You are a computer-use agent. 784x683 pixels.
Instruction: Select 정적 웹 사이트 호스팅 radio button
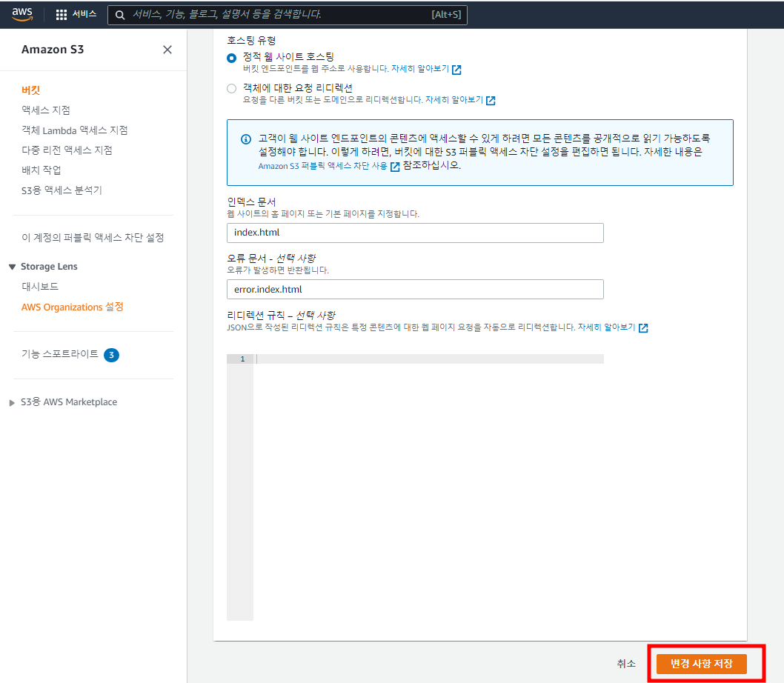click(x=231, y=58)
